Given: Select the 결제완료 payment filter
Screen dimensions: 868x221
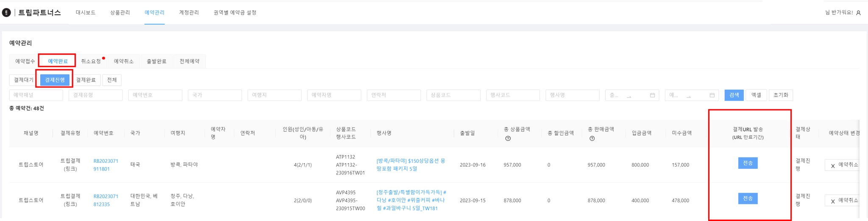Looking at the screenshot, I should (x=86, y=80).
